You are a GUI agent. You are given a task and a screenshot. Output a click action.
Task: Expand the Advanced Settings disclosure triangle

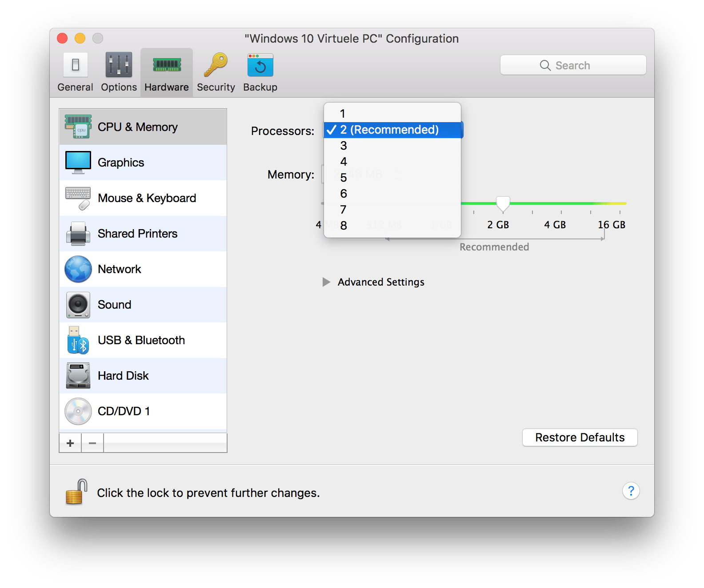tap(326, 282)
